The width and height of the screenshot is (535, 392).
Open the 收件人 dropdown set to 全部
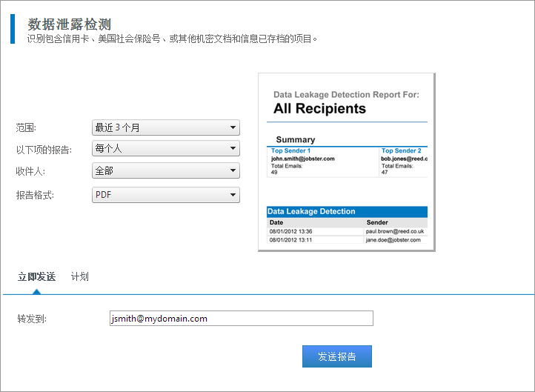point(166,170)
